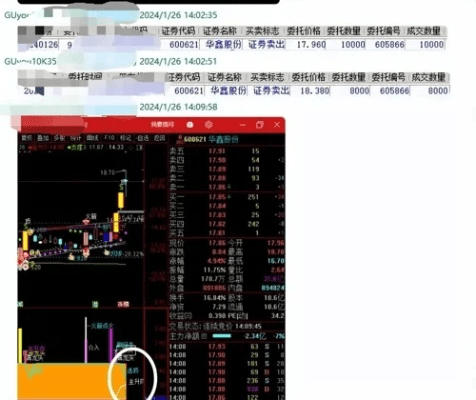The image size is (476, 400).
Task: Click 14:08 trade row with volume 236
Action: pyautogui.click(x=227, y=381)
